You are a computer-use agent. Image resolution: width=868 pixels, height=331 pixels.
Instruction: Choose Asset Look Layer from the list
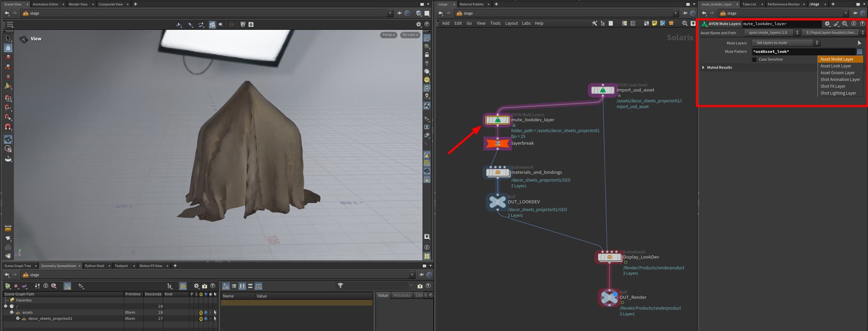click(x=835, y=66)
